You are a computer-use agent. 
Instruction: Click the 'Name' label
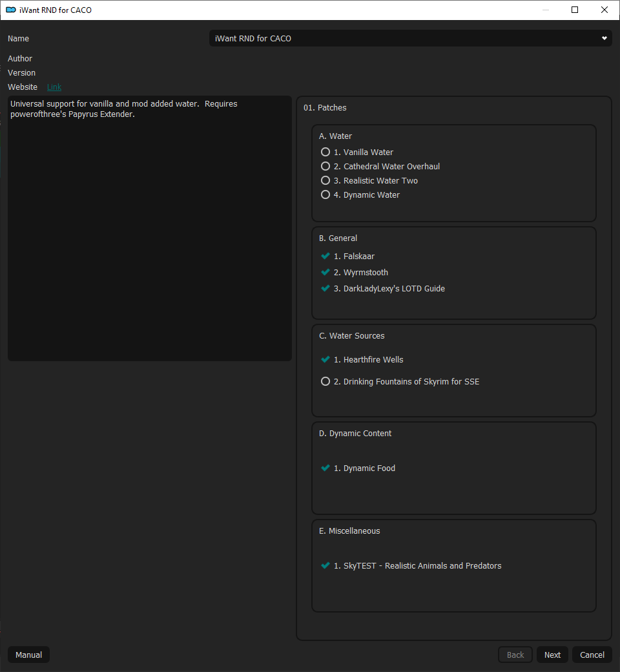coord(19,39)
